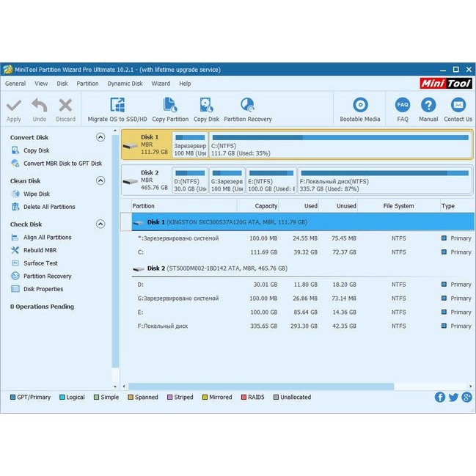Image resolution: width=476 pixels, height=476 pixels.
Task: Open the Partition menu
Action: click(x=87, y=84)
